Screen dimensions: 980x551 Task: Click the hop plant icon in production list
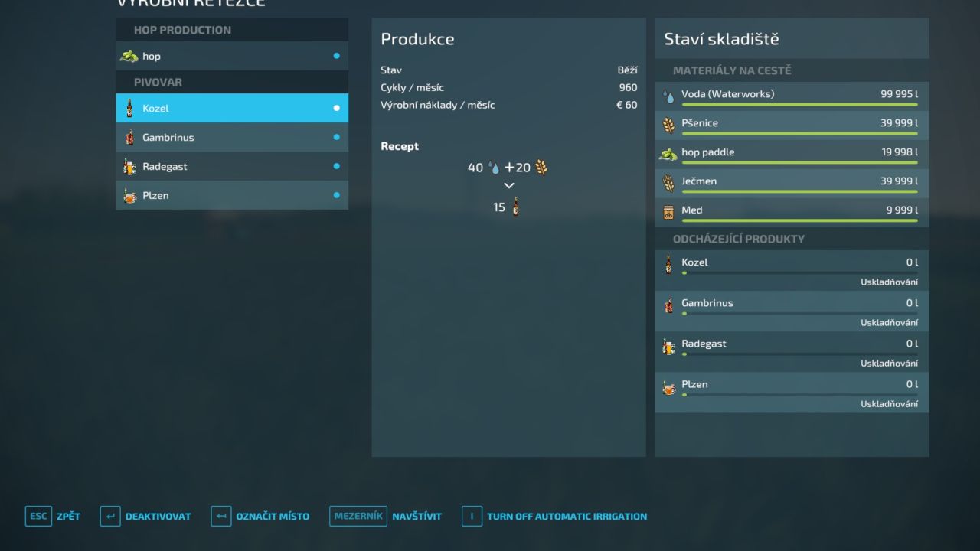pos(129,56)
